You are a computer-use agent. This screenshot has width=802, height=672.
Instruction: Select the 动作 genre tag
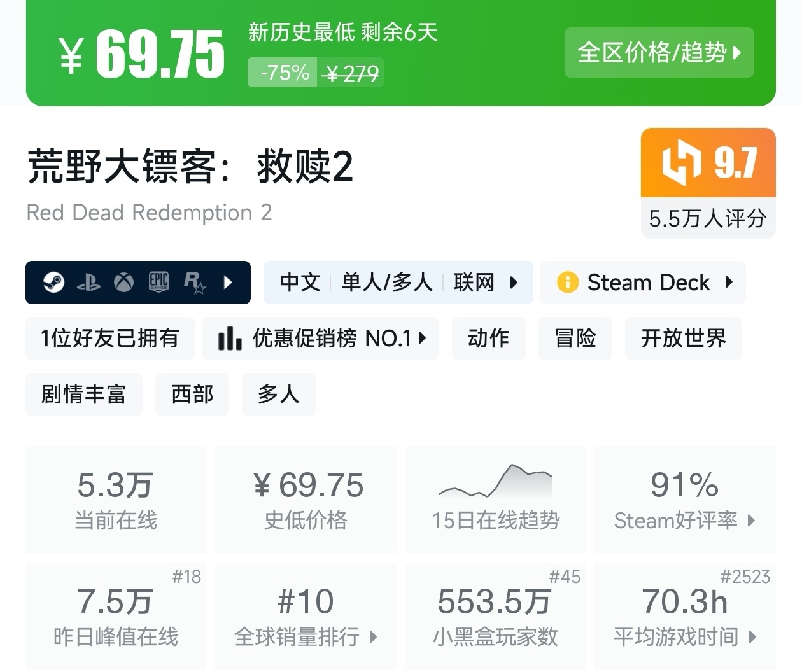pos(488,339)
